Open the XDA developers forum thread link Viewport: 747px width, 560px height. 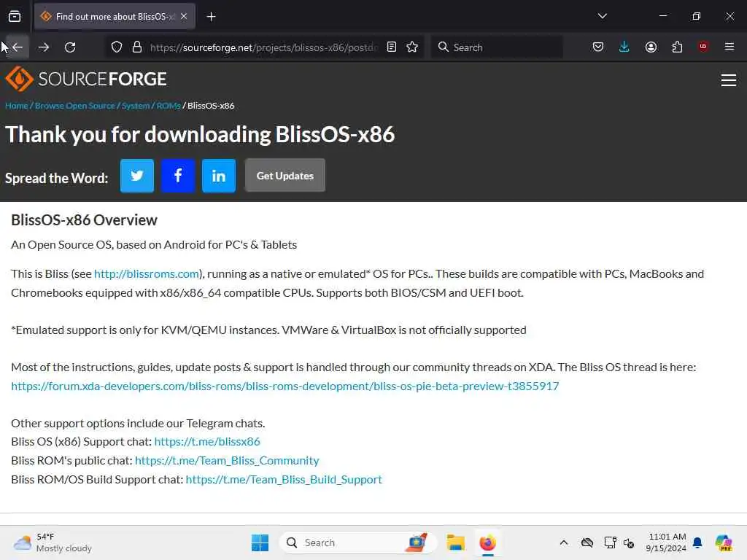[285, 386]
